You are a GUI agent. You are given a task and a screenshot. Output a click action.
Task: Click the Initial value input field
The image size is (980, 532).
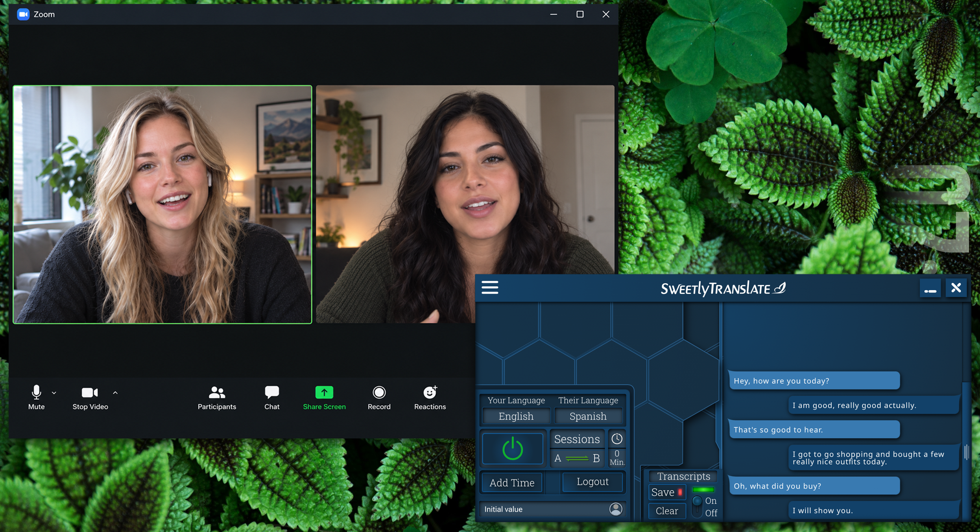click(545, 509)
